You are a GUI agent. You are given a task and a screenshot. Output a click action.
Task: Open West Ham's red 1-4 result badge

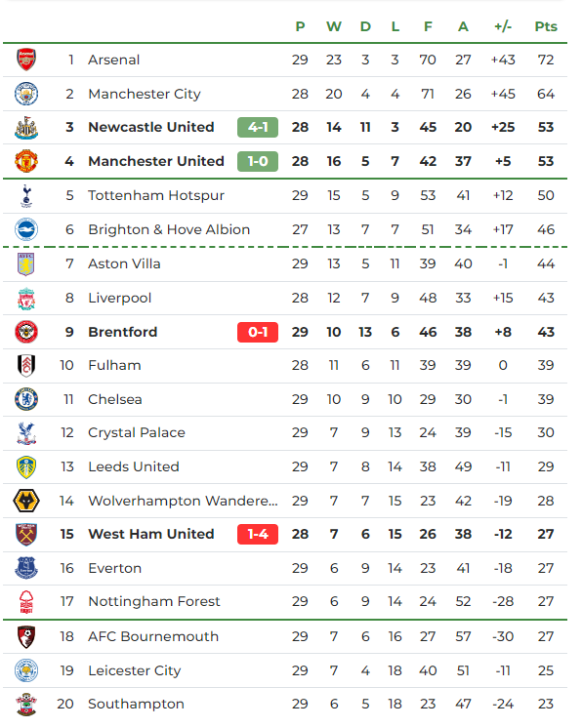click(258, 534)
